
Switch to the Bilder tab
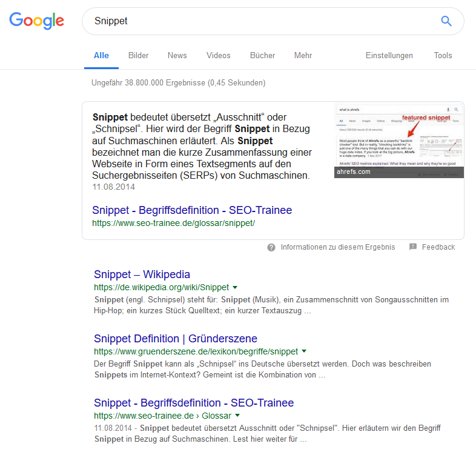click(139, 55)
